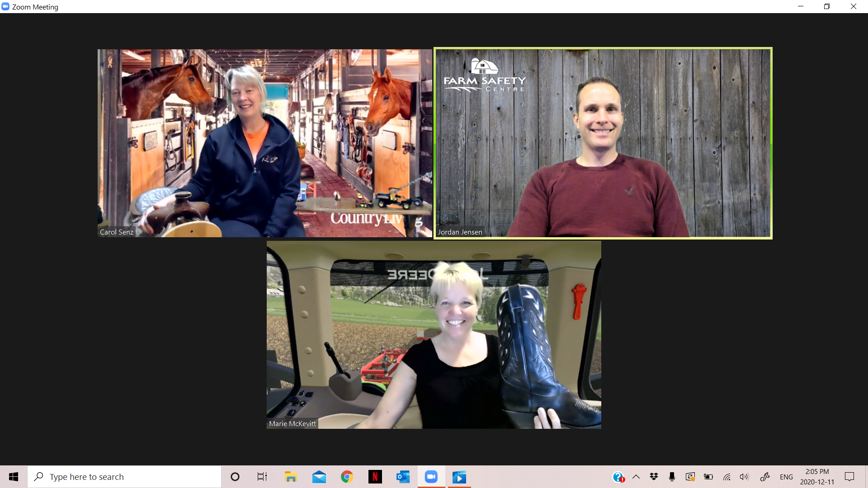Launch Google Chrome from the taskbar
The image size is (868, 488).
347,477
